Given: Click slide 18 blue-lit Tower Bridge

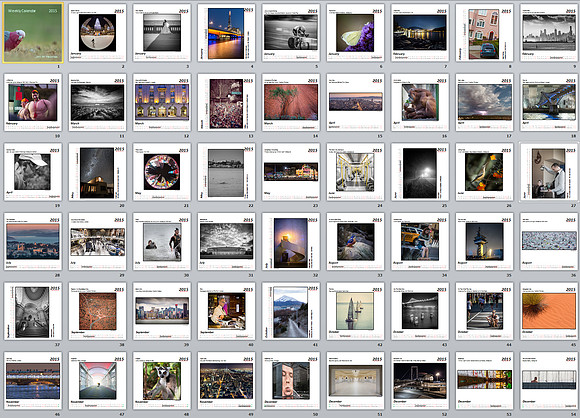Looking at the screenshot, I should 549,102.
